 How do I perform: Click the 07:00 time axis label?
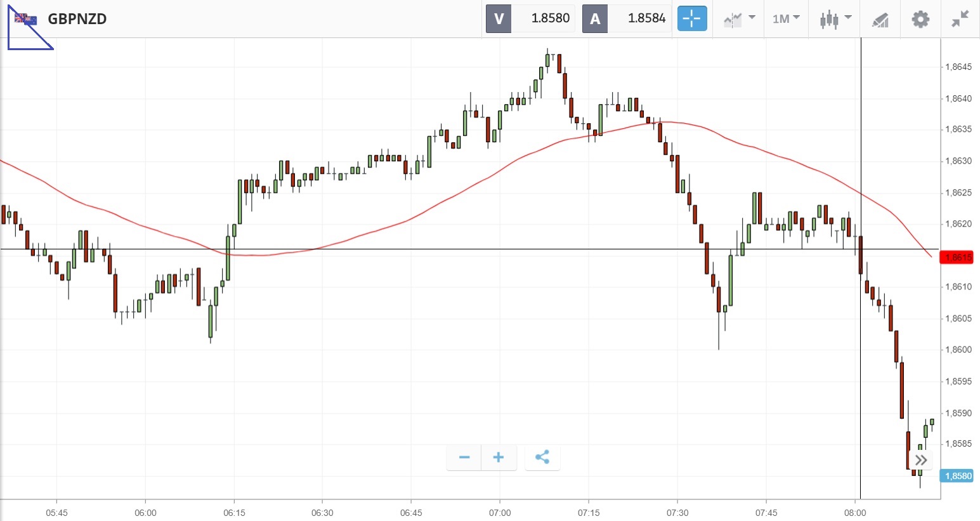[499, 513]
